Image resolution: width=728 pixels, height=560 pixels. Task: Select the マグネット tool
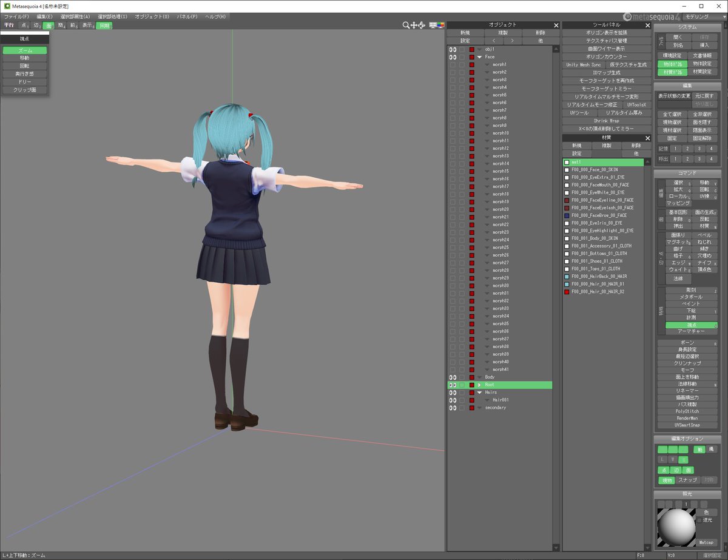point(678,242)
